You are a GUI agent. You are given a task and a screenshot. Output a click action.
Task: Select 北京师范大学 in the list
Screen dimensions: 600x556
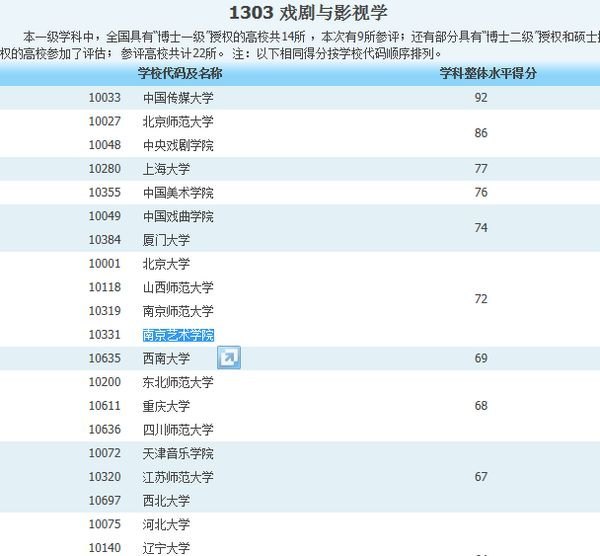[178, 122]
